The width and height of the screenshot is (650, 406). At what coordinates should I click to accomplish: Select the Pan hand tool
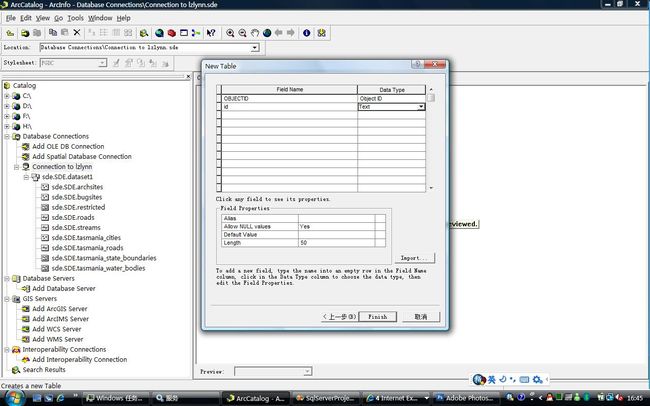pyautogui.click(x=255, y=33)
